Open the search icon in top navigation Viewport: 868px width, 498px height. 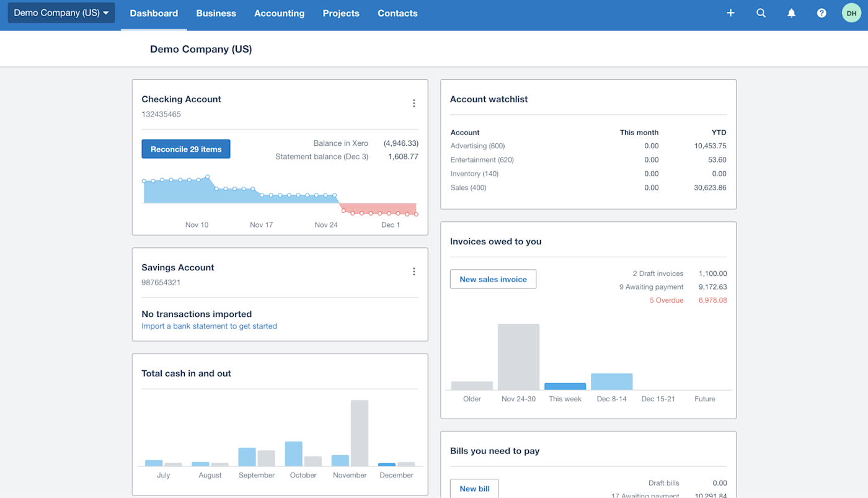point(761,12)
